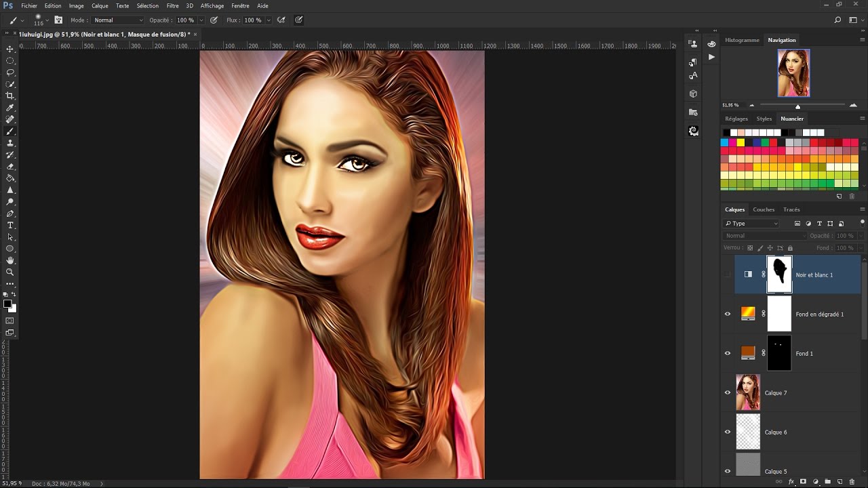Image resolution: width=868 pixels, height=488 pixels.
Task: Select the Zoom tool
Action: click(x=10, y=272)
